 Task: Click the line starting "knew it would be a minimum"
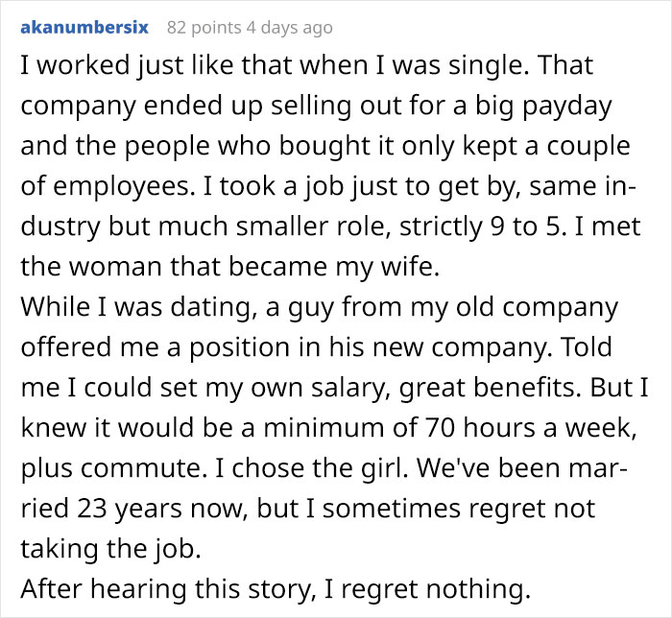[x=326, y=431]
